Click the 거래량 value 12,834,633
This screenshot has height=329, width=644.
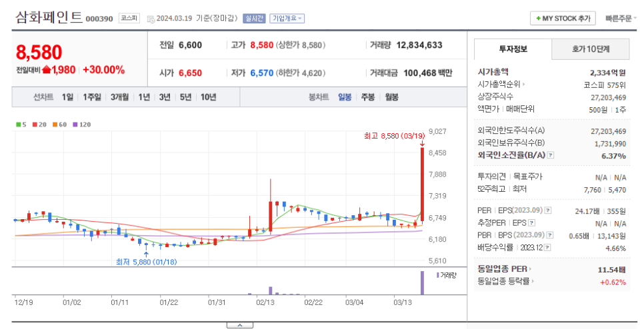coord(419,45)
